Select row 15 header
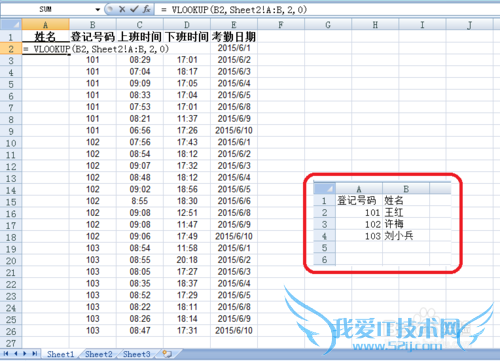The width and height of the screenshot is (500, 361). (11, 202)
